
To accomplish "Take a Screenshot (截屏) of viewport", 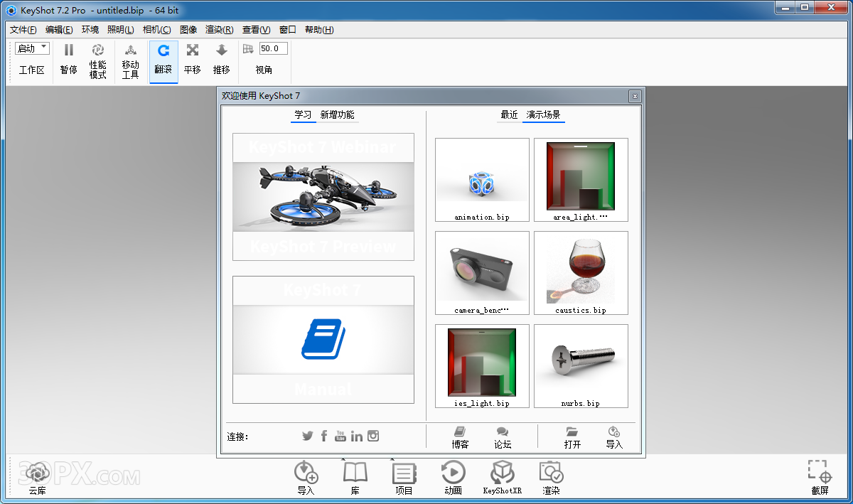I will [x=819, y=473].
